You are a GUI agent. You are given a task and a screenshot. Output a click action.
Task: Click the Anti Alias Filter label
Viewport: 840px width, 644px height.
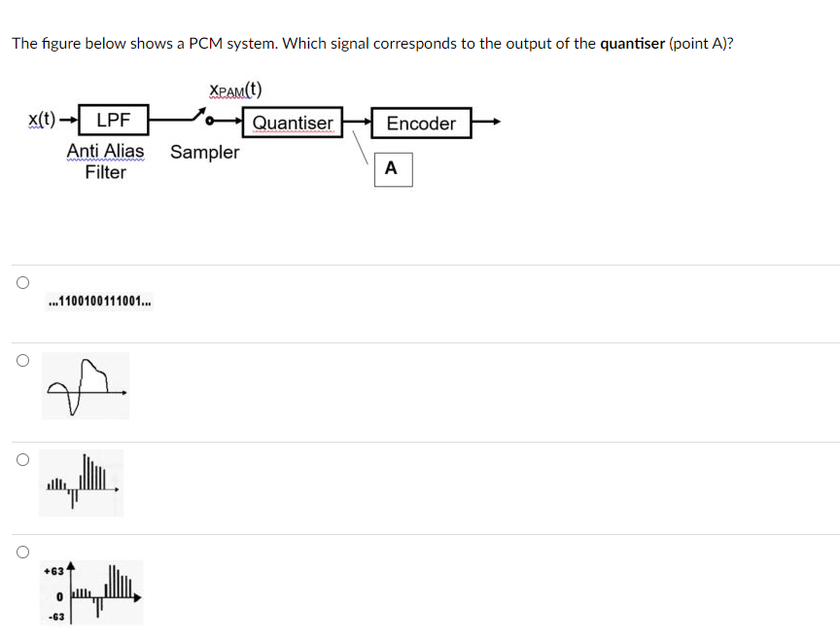[104, 160]
